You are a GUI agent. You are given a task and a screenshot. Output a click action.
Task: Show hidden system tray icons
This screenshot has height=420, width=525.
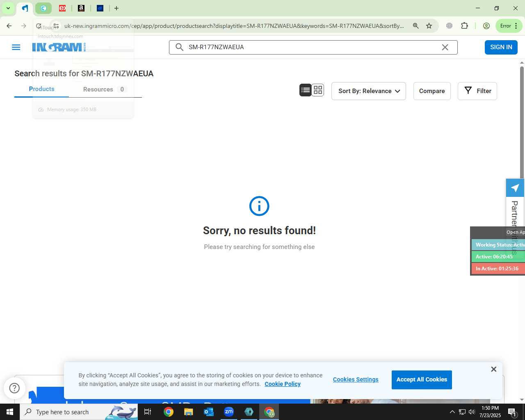point(452,412)
